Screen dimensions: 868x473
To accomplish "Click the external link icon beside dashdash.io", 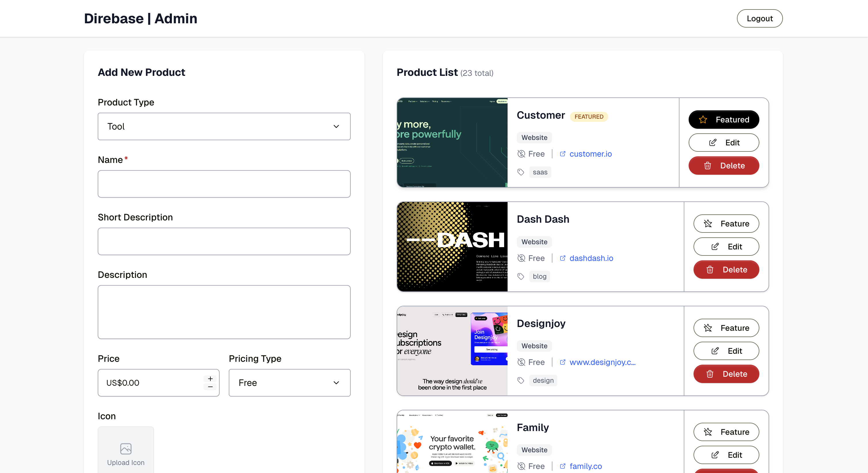I will 562,258.
